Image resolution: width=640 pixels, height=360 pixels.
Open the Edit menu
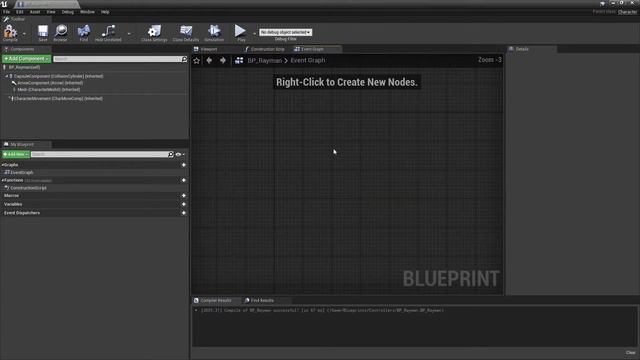point(19,12)
